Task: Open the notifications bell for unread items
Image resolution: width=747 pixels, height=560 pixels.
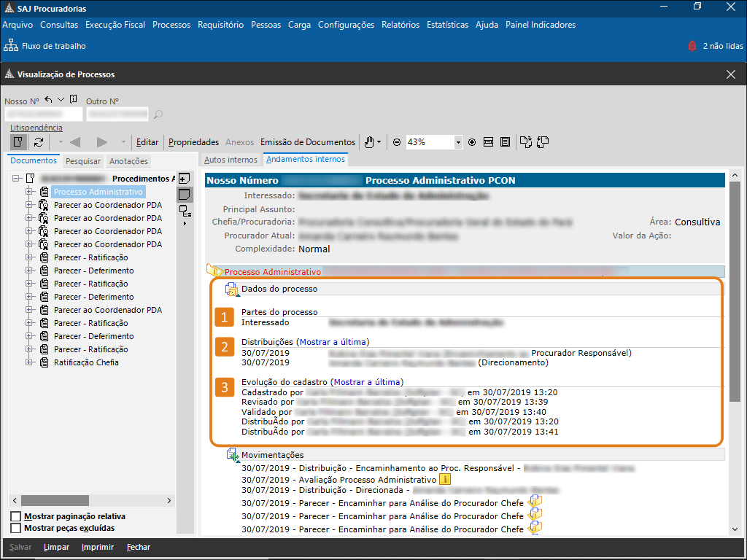Action: tap(692, 46)
